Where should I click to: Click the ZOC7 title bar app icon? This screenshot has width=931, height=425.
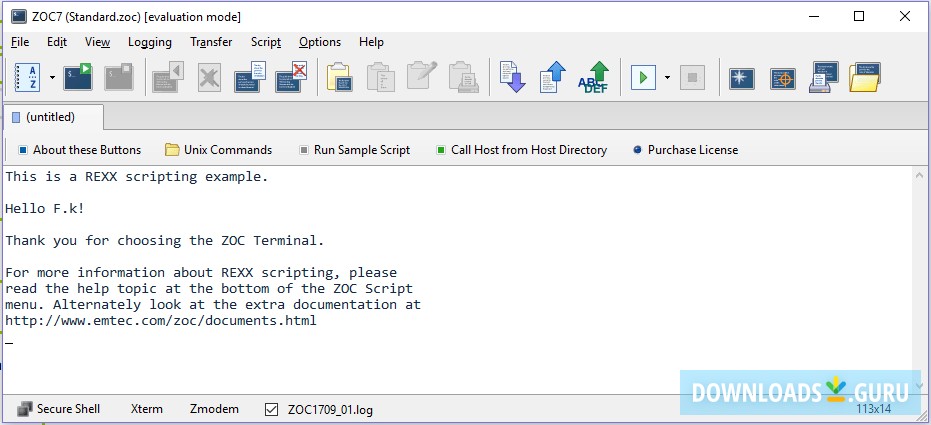pyautogui.click(x=18, y=17)
